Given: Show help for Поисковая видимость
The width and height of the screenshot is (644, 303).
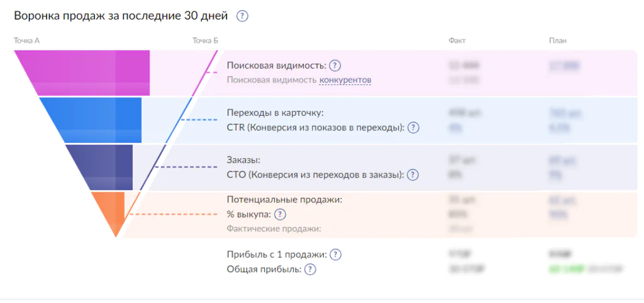Looking at the screenshot, I should [x=336, y=66].
